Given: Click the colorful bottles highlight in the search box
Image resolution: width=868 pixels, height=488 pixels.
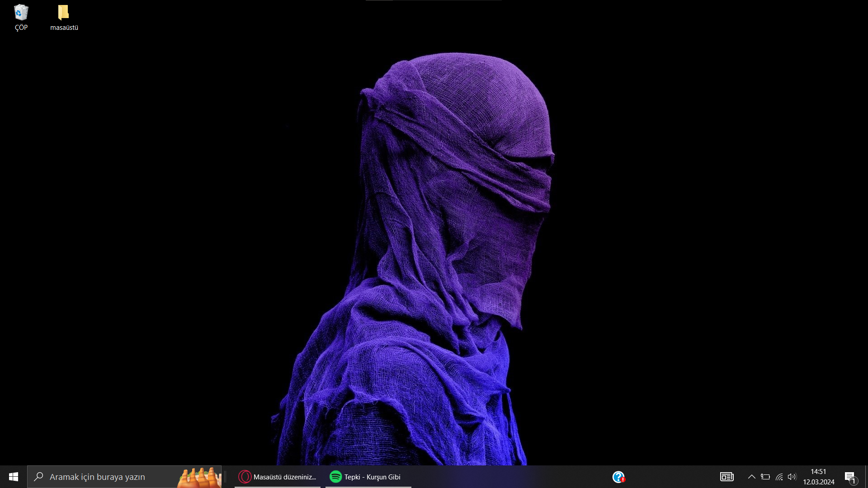Looking at the screenshot, I should click(199, 477).
